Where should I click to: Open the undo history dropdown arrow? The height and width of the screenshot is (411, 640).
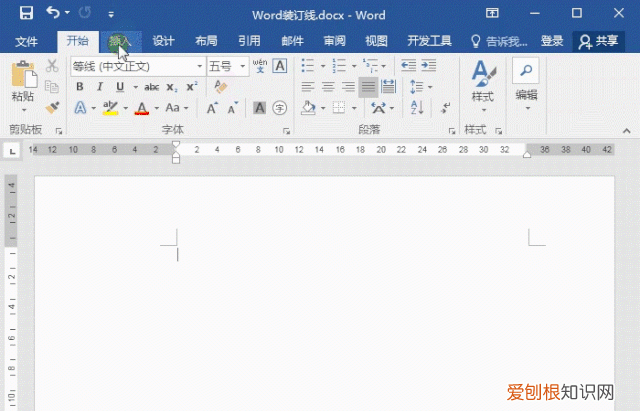click(x=67, y=13)
